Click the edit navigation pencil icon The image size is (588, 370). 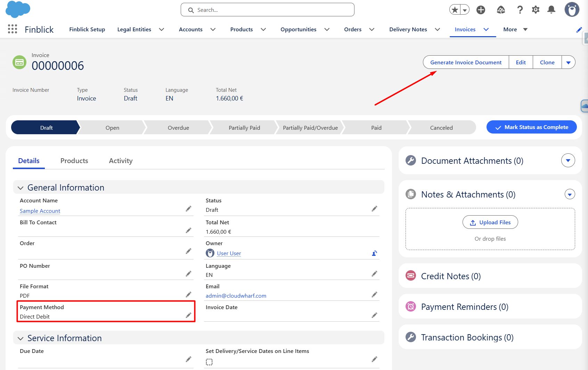pos(579,30)
